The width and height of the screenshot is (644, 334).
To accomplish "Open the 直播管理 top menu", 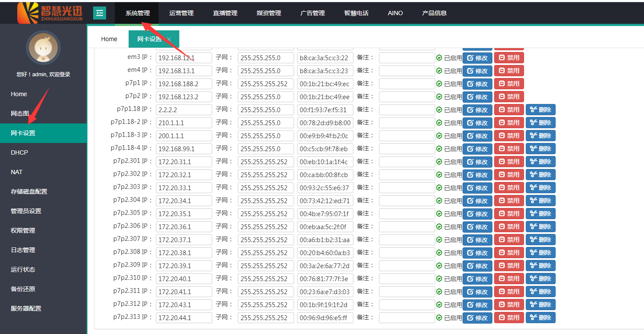I will tap(225, 13).
